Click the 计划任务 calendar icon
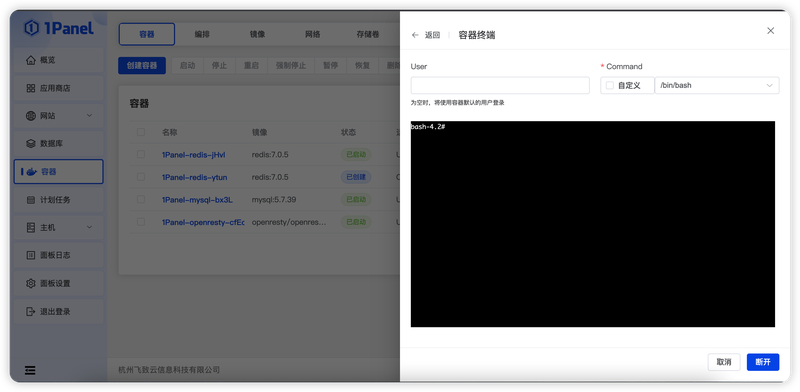800x392 pixels. pyautogui.click(x=31, y=200)
